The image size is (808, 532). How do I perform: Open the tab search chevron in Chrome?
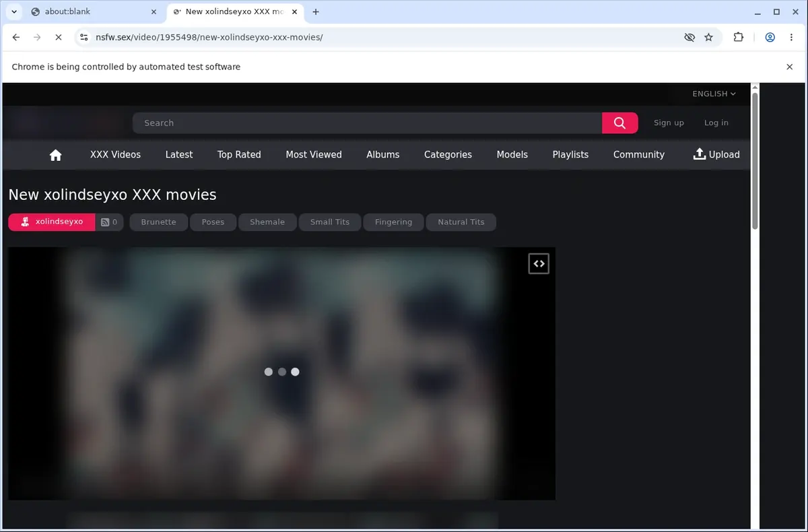click(x=13, y=11)
